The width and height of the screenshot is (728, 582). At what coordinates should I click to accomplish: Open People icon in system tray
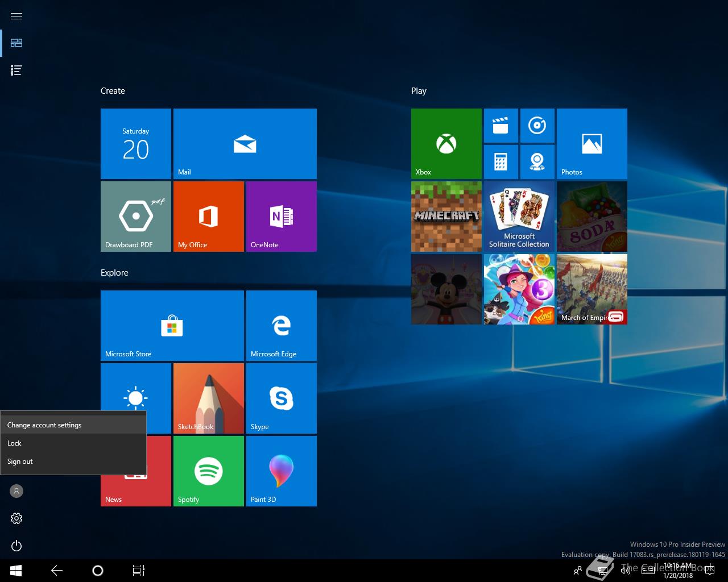(578, 571)
